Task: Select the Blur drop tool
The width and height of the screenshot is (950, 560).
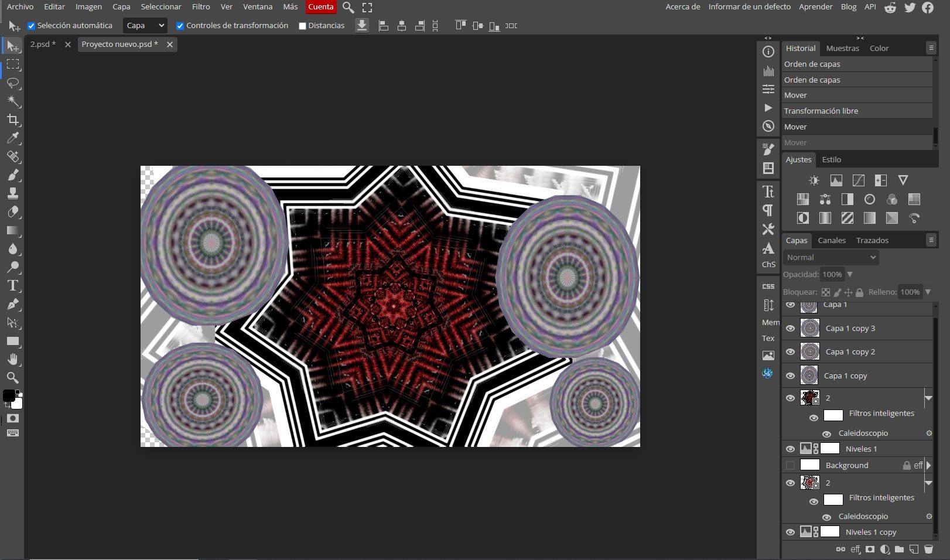Action: (13, 249)
